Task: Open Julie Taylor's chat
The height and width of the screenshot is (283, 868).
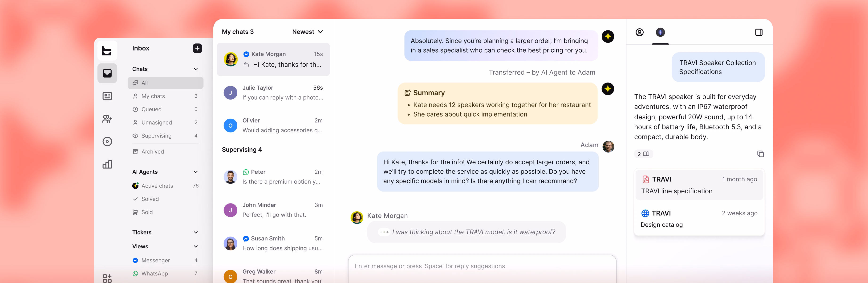Action: tap(273, 93)
